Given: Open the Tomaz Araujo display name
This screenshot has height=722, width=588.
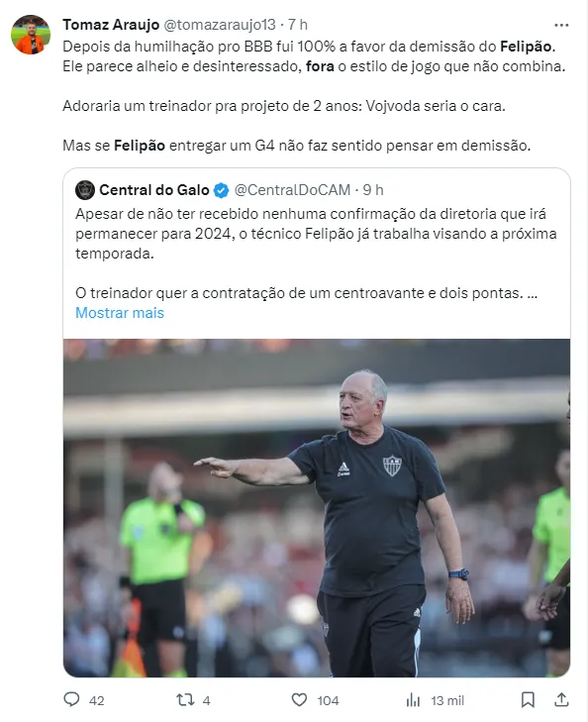Looking at the screenshot, I should (111, 25).
